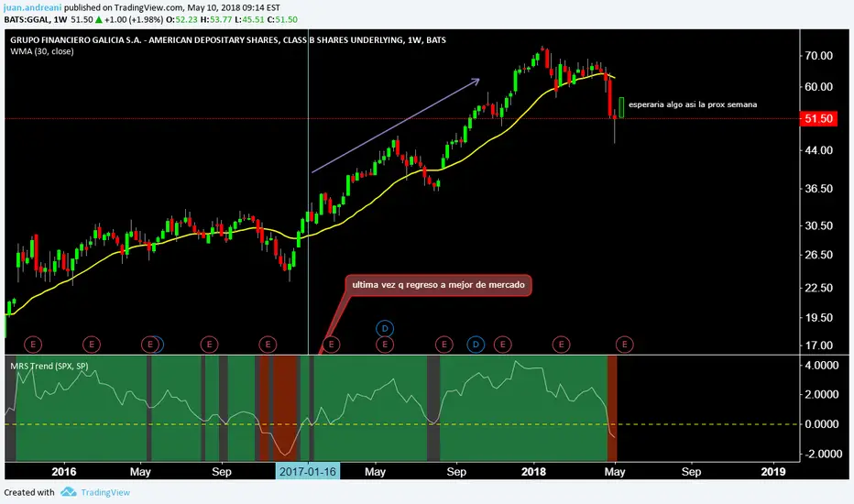The width and height of the screenshot is (854, 504).
Task: Click the E marker just after the 2018 label
Action: click(x=561, y=345)
